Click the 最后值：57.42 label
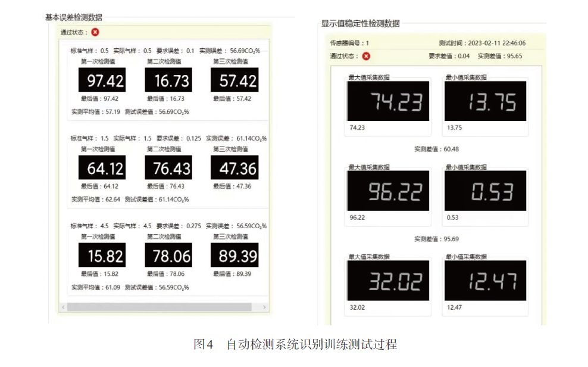This screenshot has width=588, height=367. 232,99
